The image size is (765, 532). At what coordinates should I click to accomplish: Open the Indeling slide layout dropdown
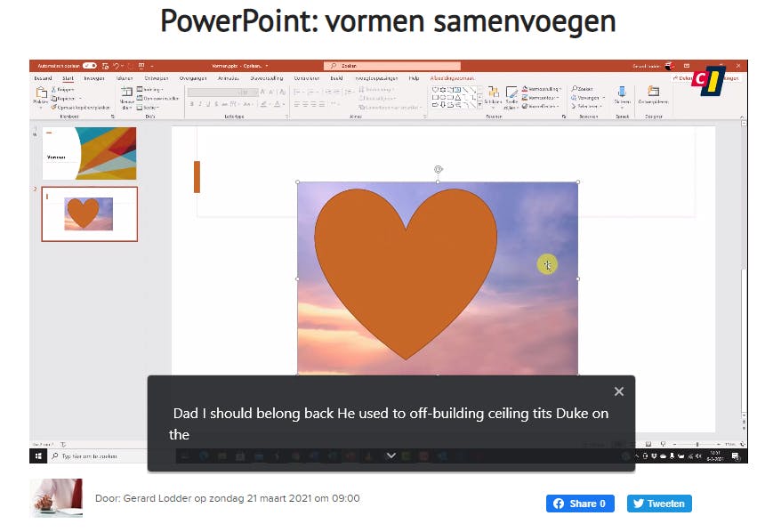point(149,89)
